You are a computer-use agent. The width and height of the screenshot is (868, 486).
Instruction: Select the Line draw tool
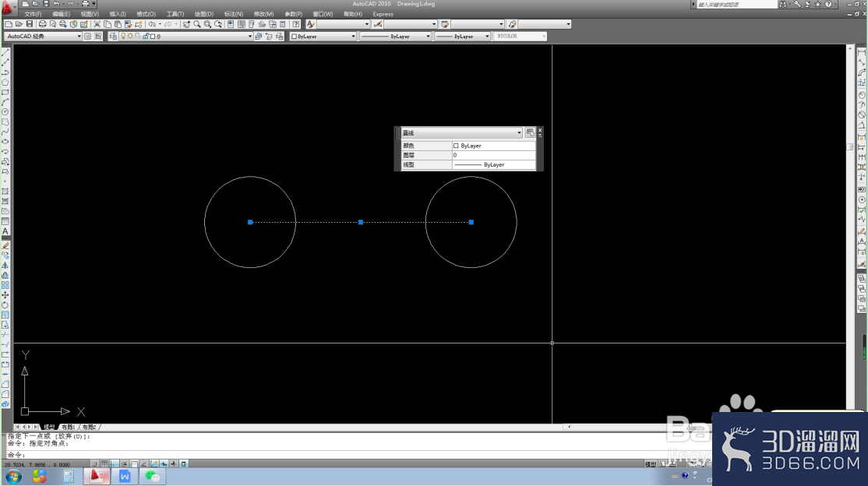pos(5,51)
